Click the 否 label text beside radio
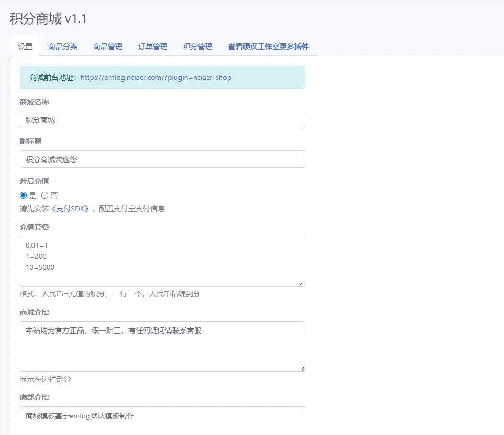 [x=54, y=196]
